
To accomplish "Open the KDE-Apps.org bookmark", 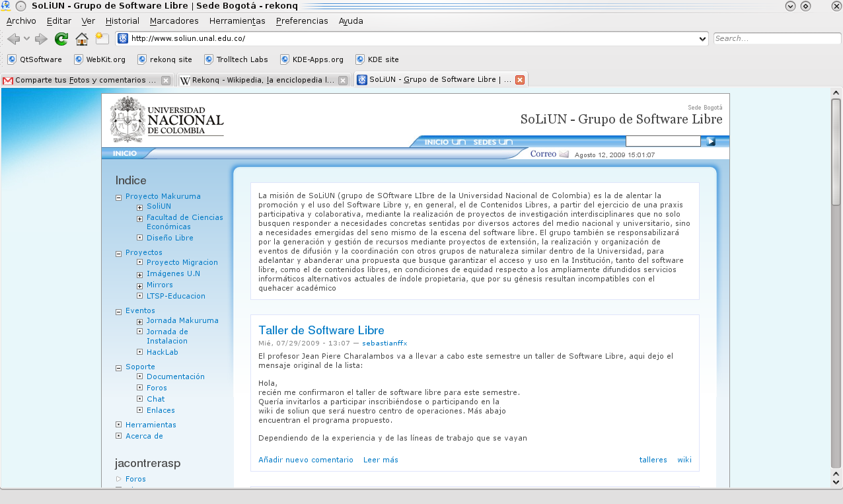I will click(x=312, y=59).
